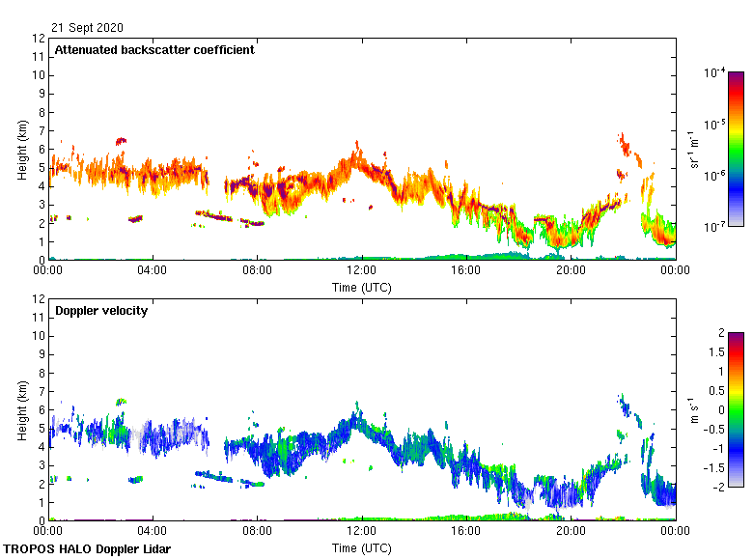Click 'Time (UTC)' label under backscatter plot

(x=362, y=287)
